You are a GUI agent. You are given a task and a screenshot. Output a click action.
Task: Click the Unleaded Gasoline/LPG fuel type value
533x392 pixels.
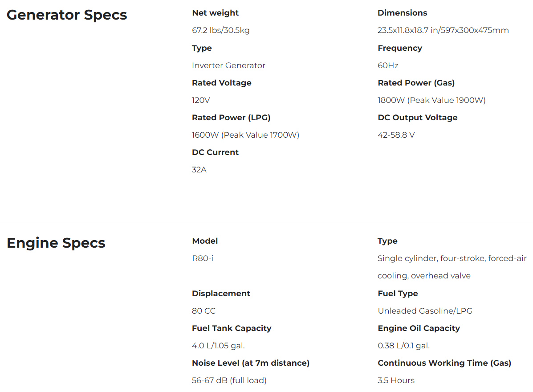pos(425,311)
